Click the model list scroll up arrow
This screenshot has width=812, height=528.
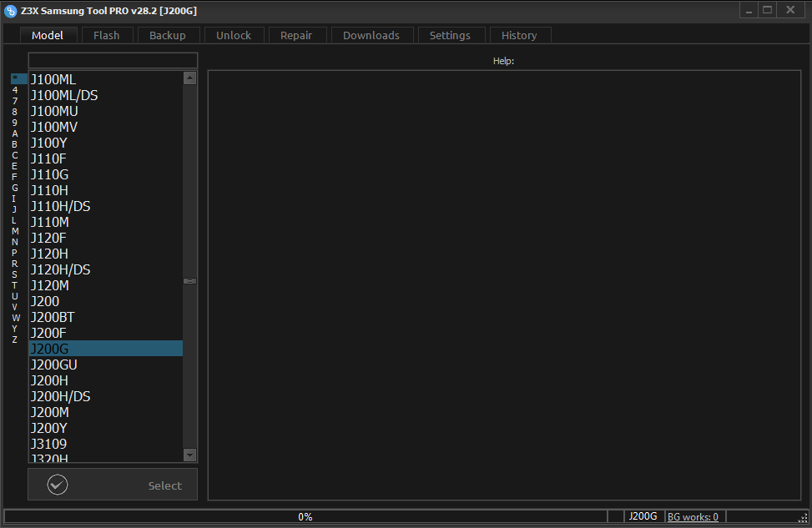tap(190, 78)
